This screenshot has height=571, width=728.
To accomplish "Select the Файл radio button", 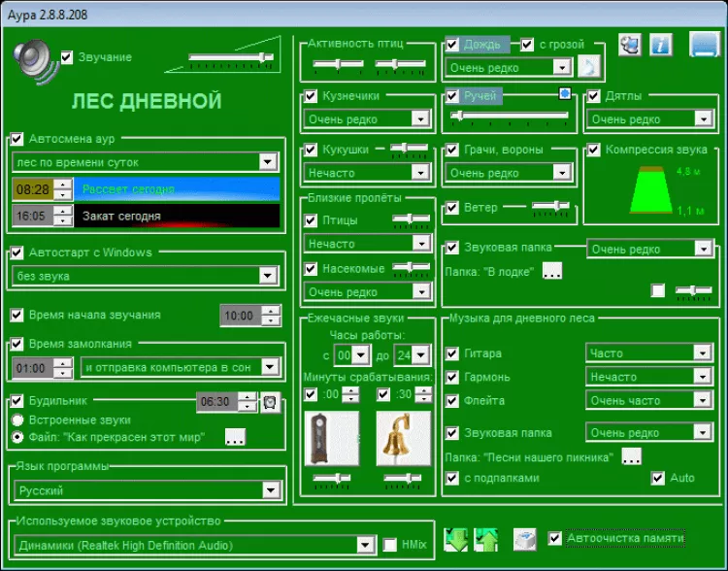I will 17,437.
